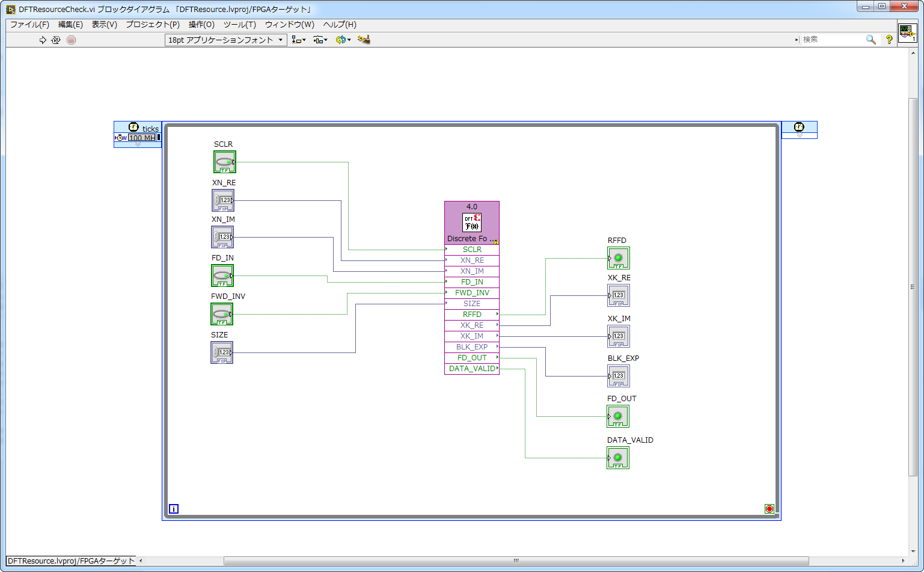This screenshot has width=924, height=572.
Task: Open the 操作(O) menu
Action: (x=201, y=25)
